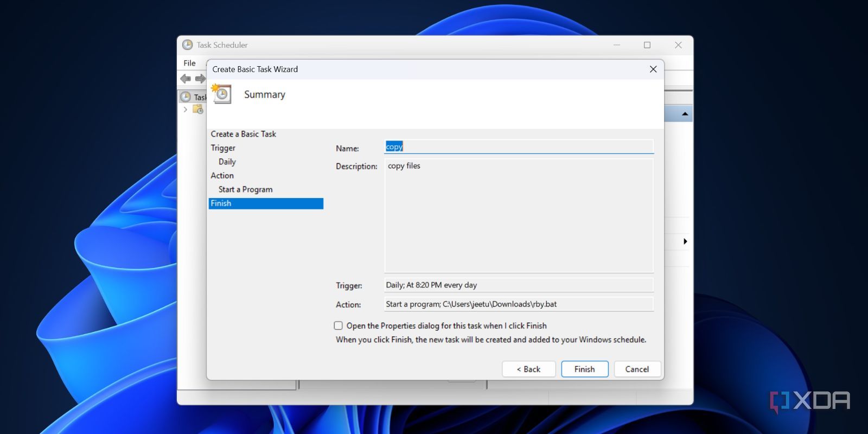Screen dimensions: 868x434
Task: Click the Summary heading text
Action: 265,94
